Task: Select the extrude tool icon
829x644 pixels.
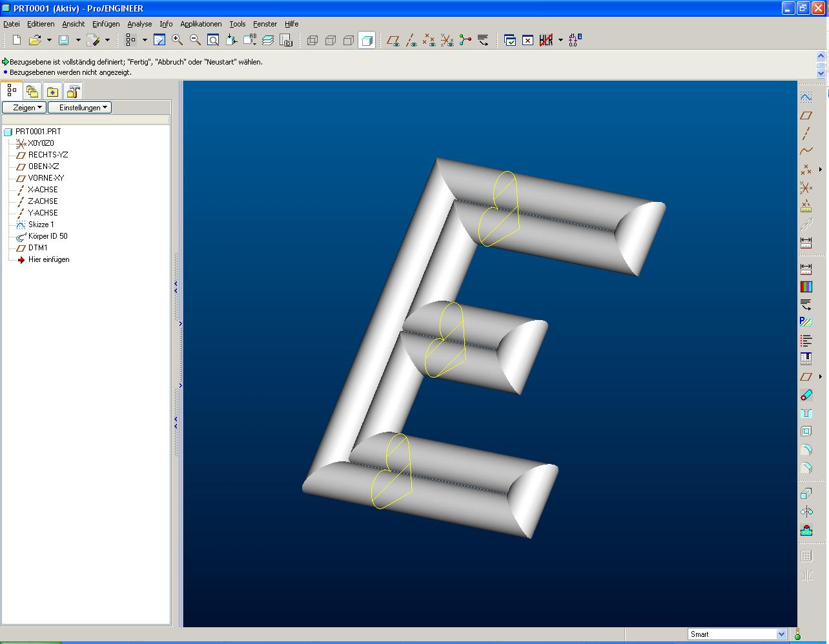Action: click(x=806, y=494)
